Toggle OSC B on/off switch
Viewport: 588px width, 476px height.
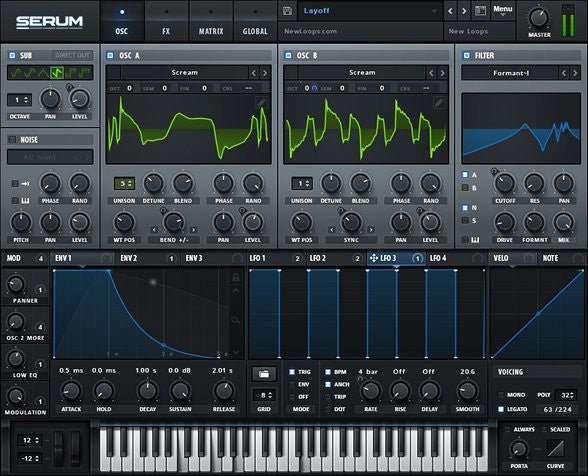tap(288, 56)
